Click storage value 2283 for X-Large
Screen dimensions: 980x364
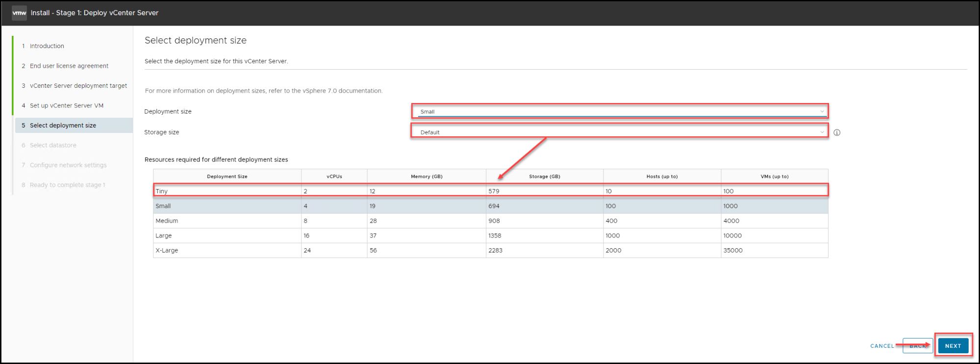(x=495, y=250)
